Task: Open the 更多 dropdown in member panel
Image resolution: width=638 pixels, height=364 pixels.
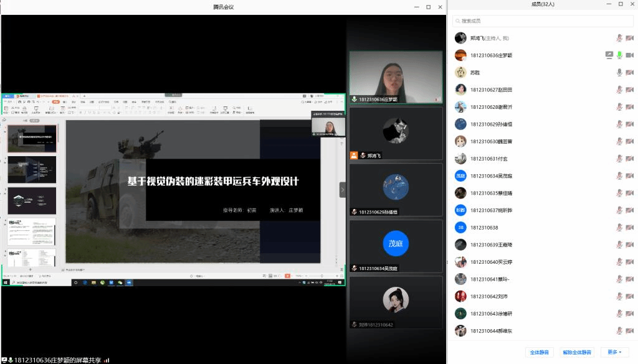Action: pyautogui.click(x=614, y=352)
